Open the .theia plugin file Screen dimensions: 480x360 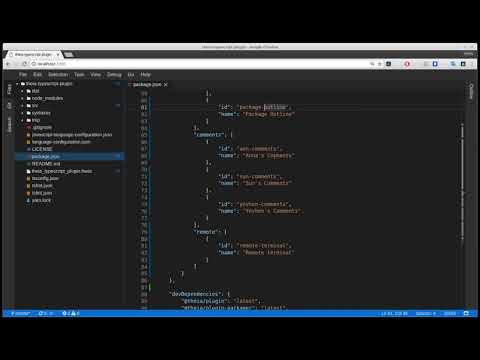click(62, 171)
